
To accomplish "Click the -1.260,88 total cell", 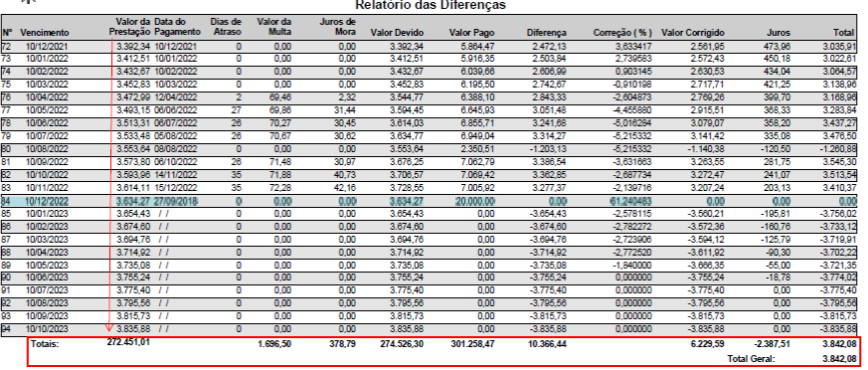I will (x=840, y=149).
